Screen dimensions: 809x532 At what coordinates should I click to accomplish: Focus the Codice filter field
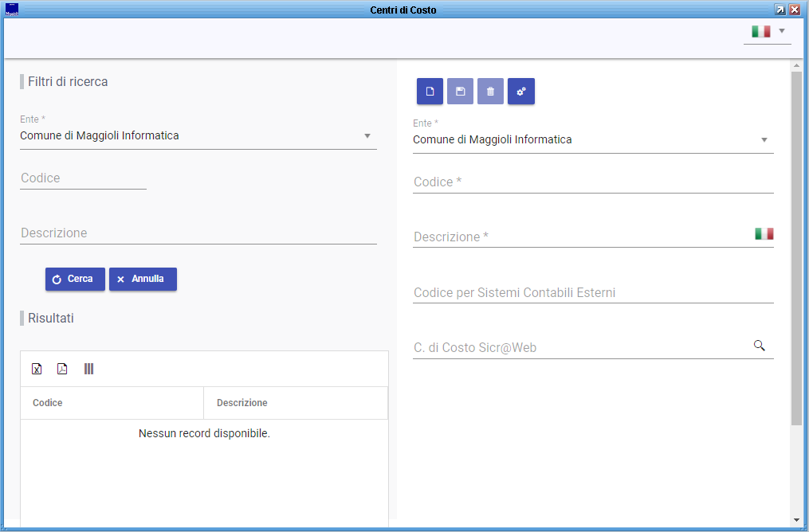click(x=83, y=178)
